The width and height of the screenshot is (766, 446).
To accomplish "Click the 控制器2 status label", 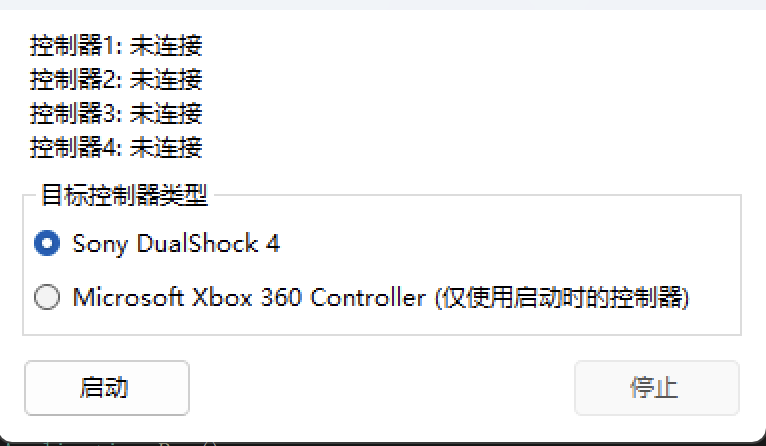I will point(116,79).
